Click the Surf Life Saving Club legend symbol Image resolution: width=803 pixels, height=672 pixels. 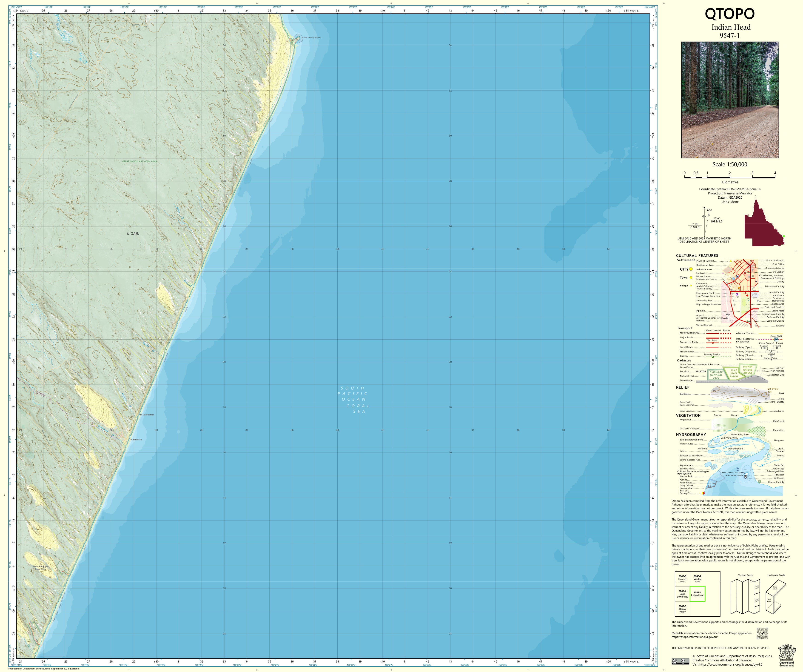pos(703,493)
